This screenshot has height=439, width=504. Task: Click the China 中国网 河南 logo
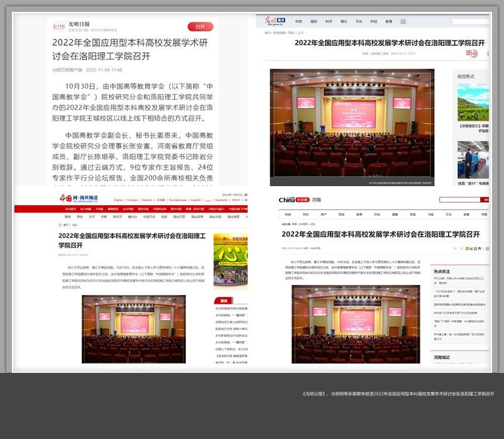(300, 199)
